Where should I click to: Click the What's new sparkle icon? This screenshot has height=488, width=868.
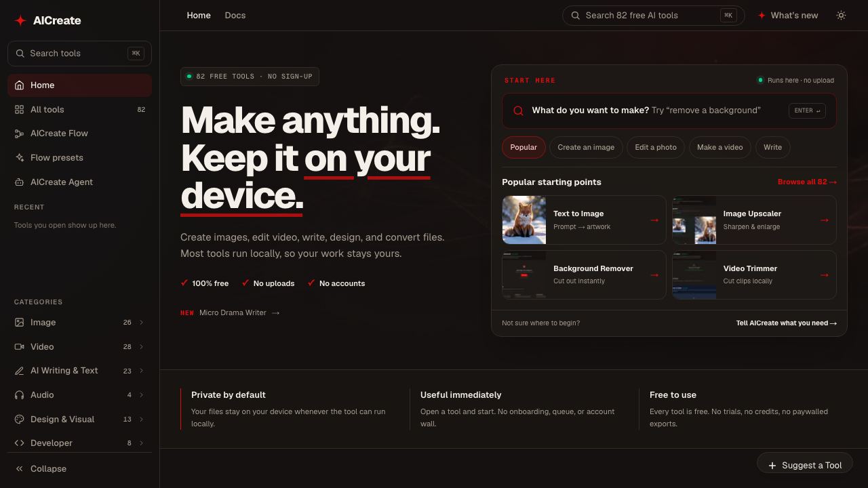click(762, 16)
